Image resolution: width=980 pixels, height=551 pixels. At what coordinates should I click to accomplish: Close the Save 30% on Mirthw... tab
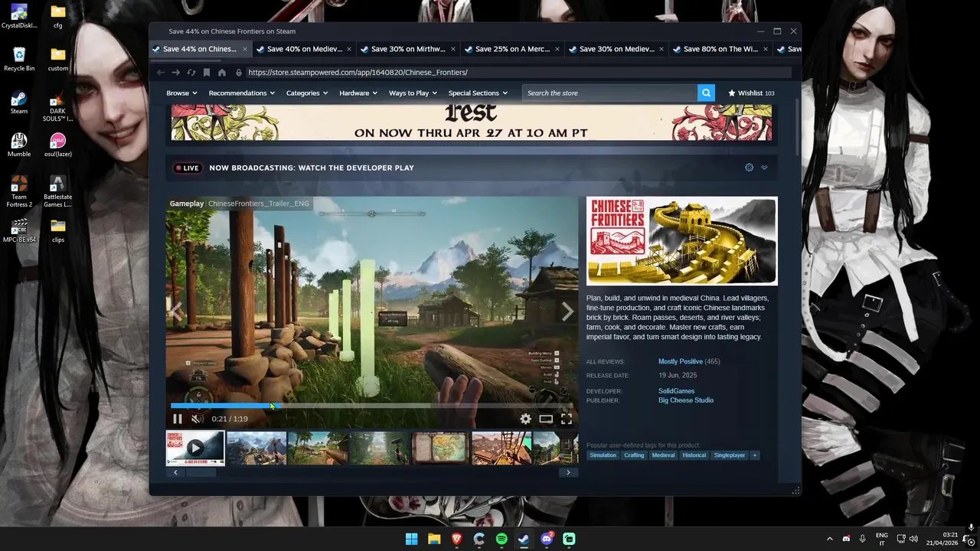pos(453,49)
